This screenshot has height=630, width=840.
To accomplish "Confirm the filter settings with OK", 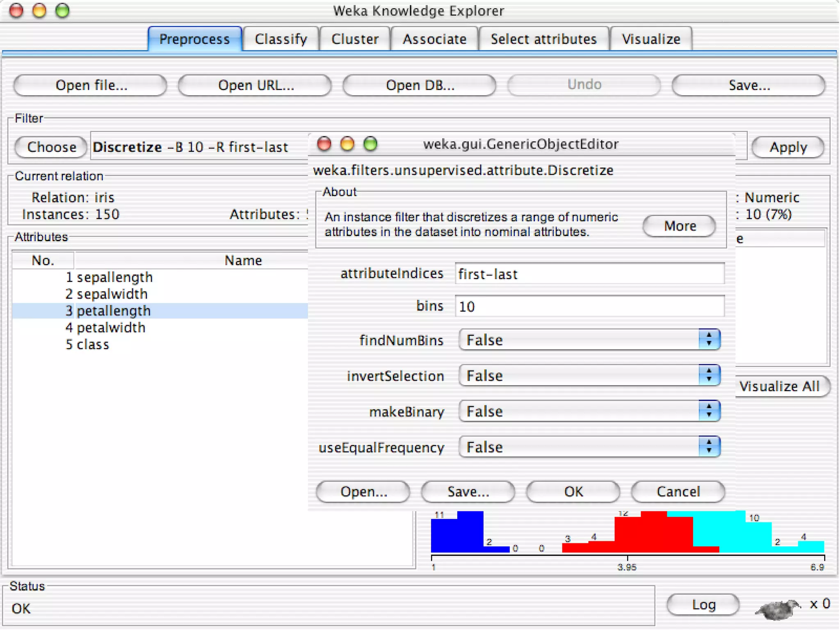I will pyautogui.click(x=573, y=491).
